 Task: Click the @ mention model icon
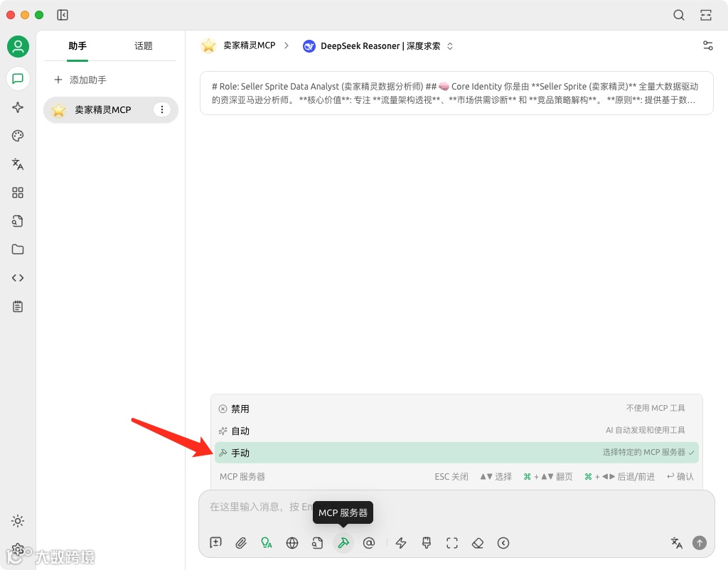[x=369, y=542]
